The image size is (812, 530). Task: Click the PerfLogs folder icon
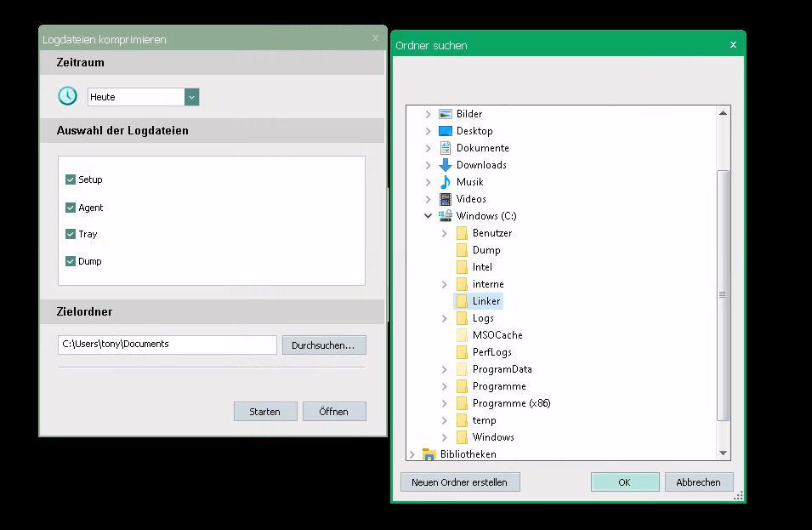pos(462,352)
